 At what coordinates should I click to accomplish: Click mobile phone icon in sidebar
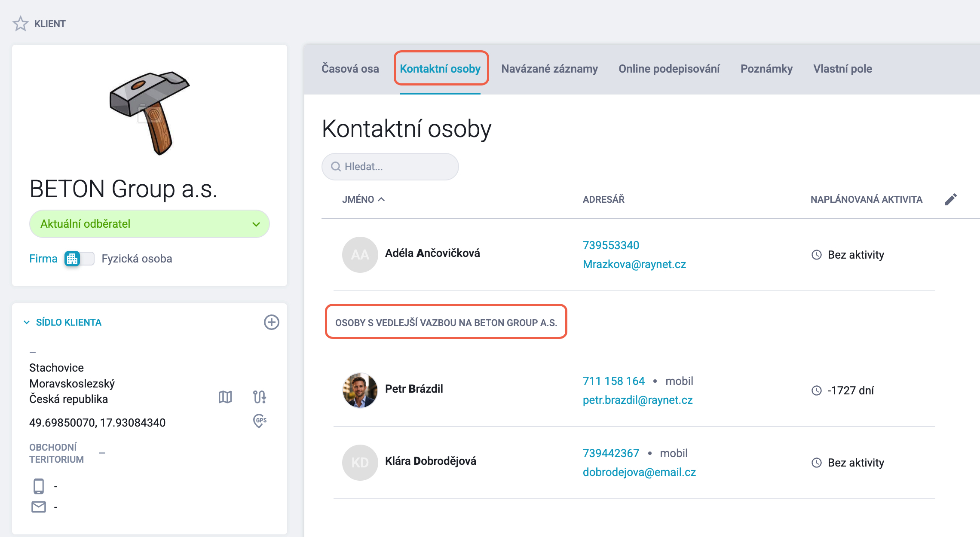pyautogui.click(x=39, y=486)
